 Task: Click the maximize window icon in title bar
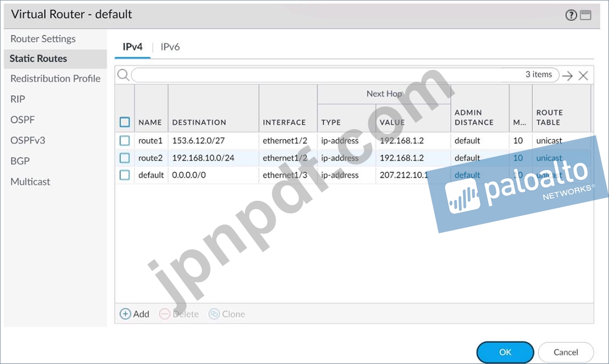586,16
